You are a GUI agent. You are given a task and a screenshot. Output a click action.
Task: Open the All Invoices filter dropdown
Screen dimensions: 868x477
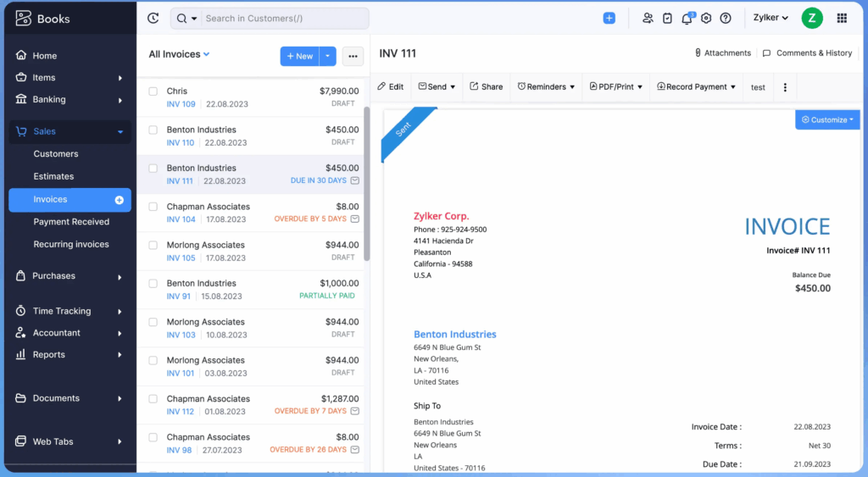click(179, 54)
